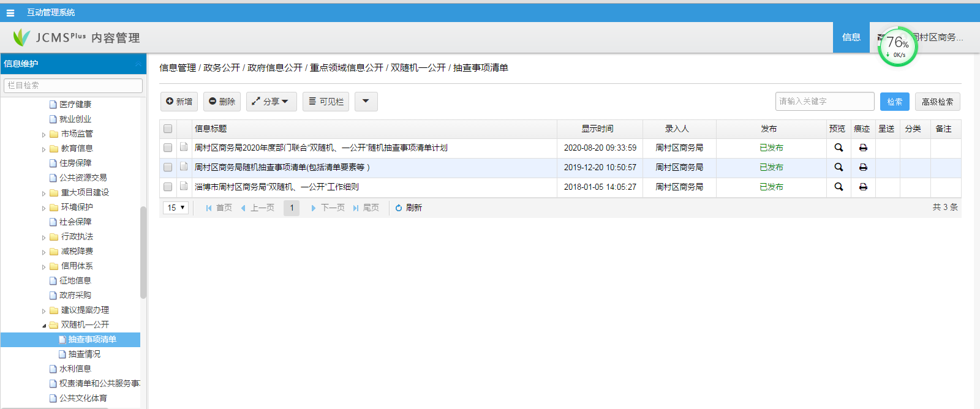Expand the 建议提案办理 folder
This screenshot has width=980, height=409.
click(x=44, y=310)
